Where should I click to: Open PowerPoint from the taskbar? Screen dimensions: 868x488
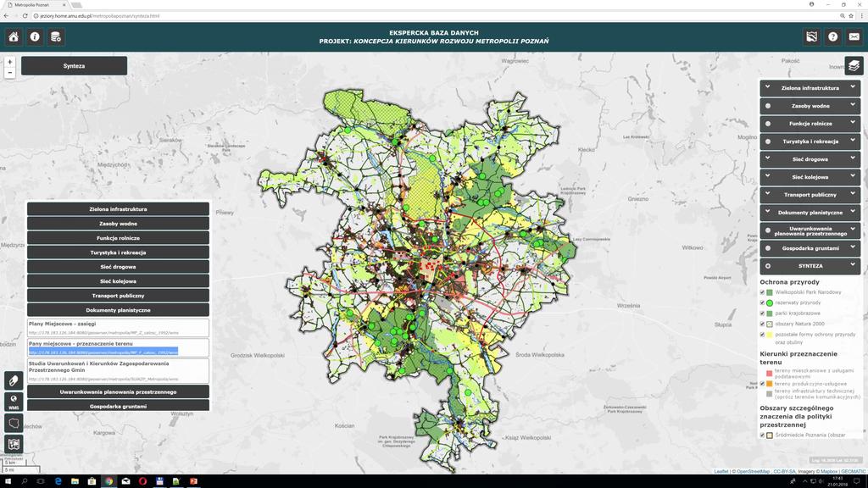click(194, 481)
